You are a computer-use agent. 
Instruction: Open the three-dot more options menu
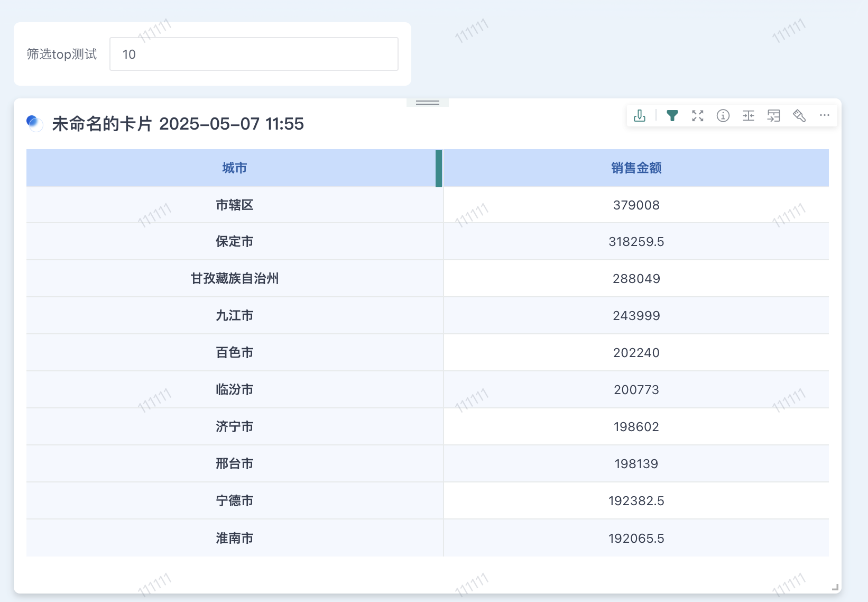click(x=824, y=115)
